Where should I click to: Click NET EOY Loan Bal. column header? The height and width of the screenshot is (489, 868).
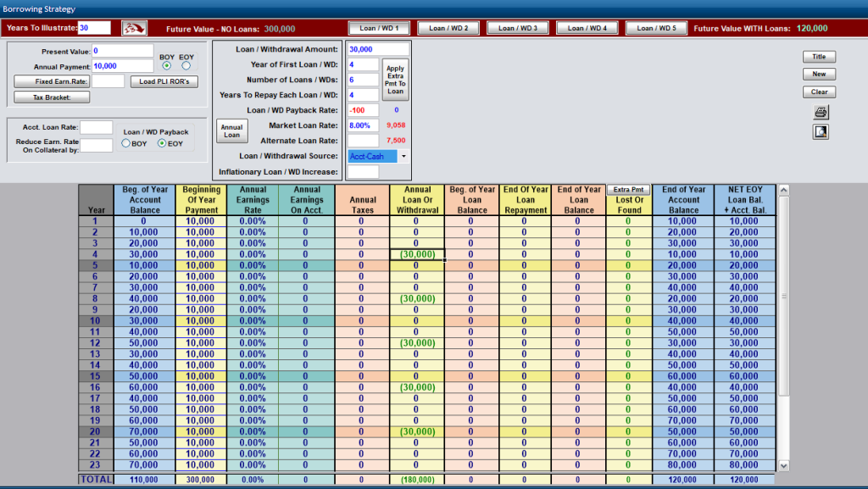pyautogui.click(x=745, y=200)
